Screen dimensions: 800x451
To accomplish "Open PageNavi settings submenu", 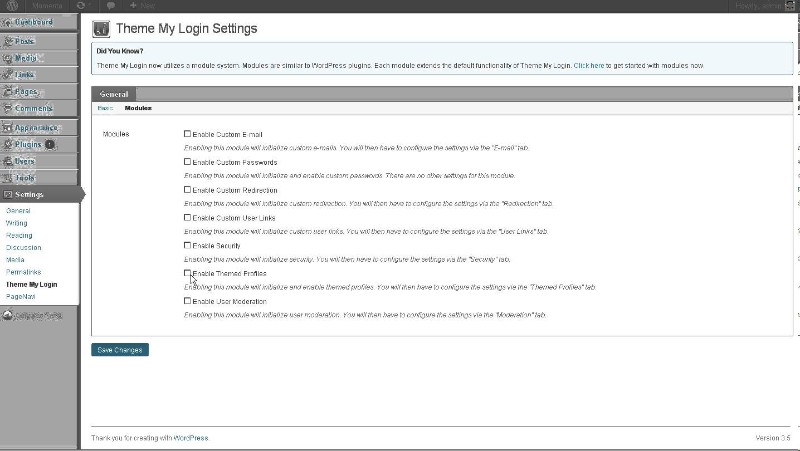I will [20, 296].
